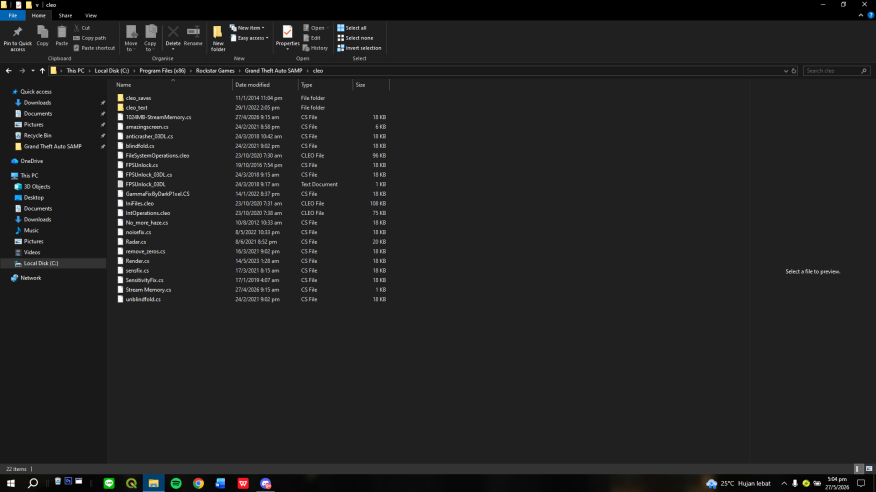Select the FileSystemOperations.cleo file

(x=157, y=156)
